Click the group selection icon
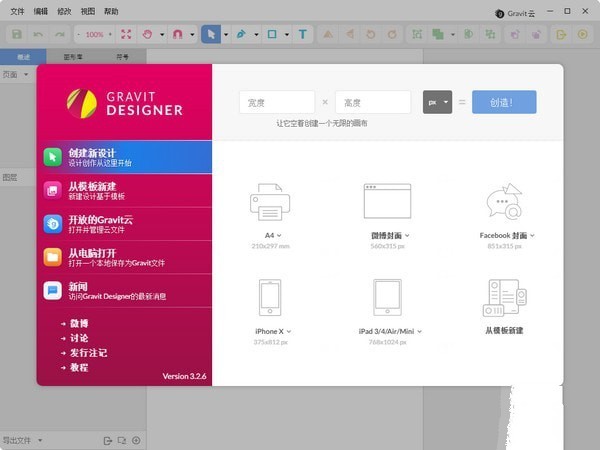 coord(417,34)
